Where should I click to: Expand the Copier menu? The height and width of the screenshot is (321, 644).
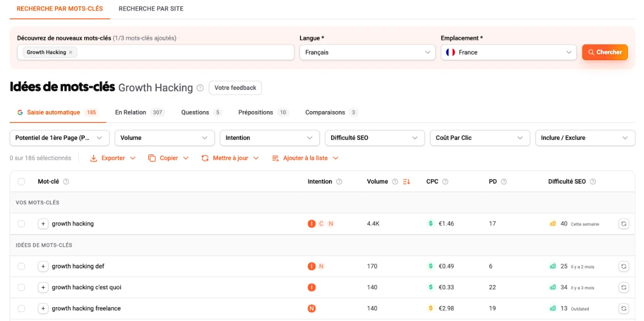point(169,158)
